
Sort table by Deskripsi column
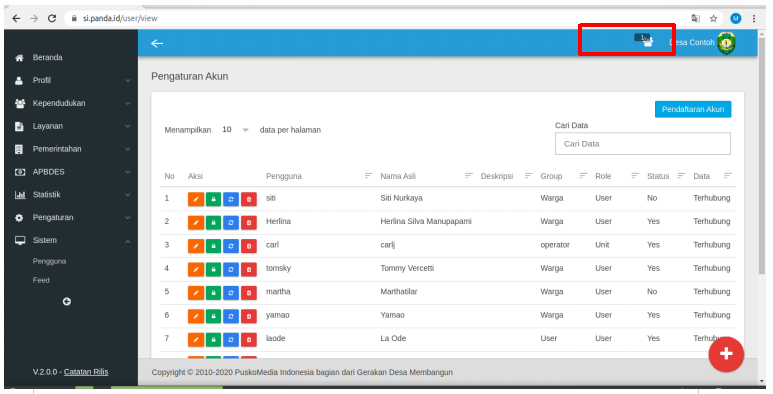coord(528,176)
